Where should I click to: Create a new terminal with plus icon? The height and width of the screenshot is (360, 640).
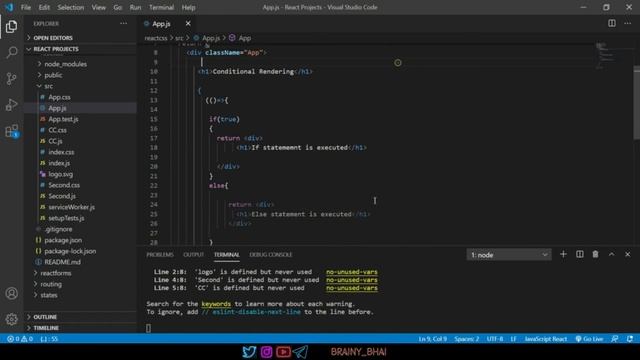(563, 254)
